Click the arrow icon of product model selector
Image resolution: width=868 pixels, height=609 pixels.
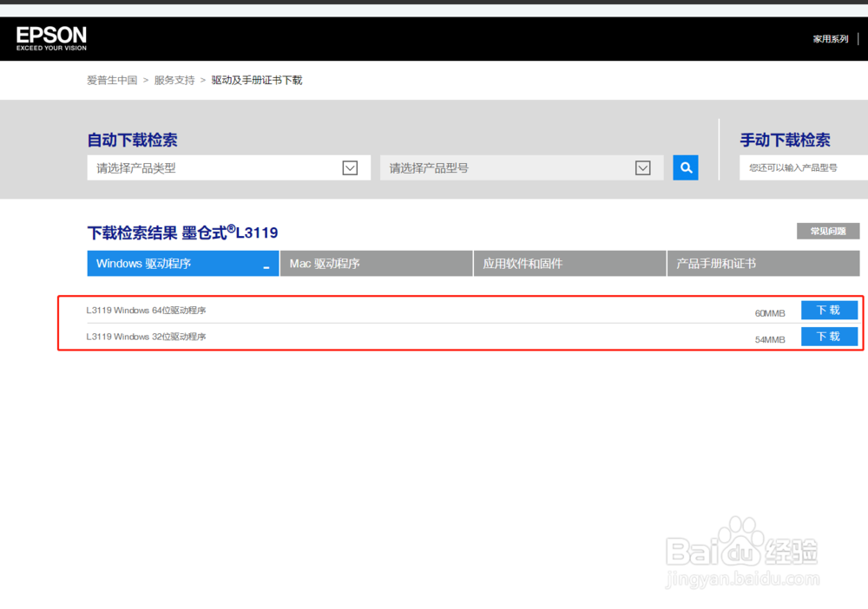(642, 167)
